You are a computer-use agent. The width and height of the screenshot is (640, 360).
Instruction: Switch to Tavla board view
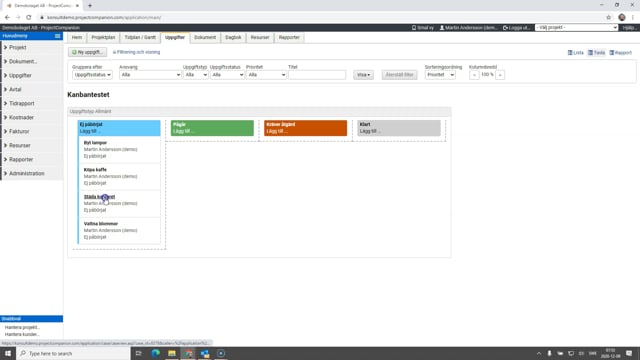coord(596,53)
